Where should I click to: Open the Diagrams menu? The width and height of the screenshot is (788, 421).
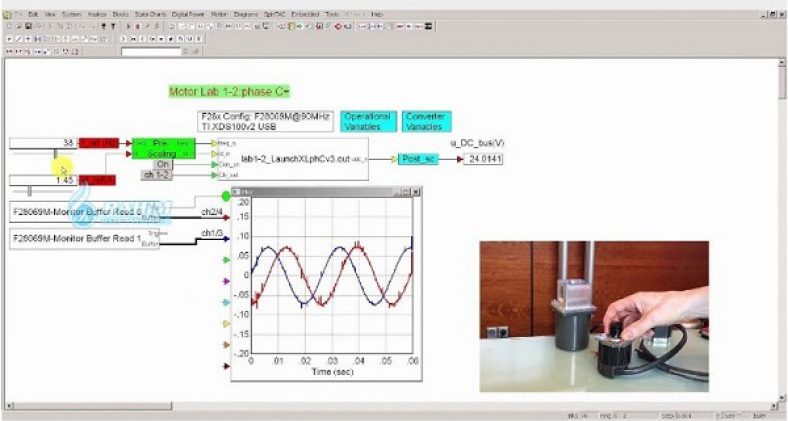pos(246,14)
